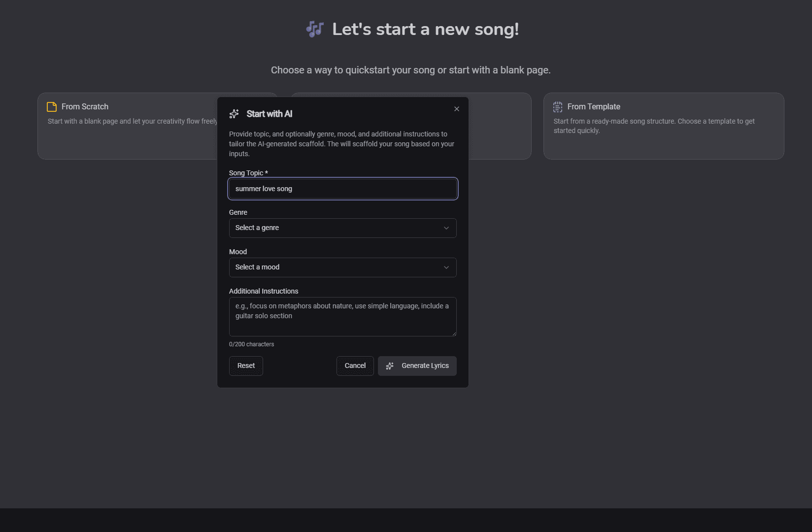Open the Select a mood dropdown
The image size is (812, 532).
342,267
